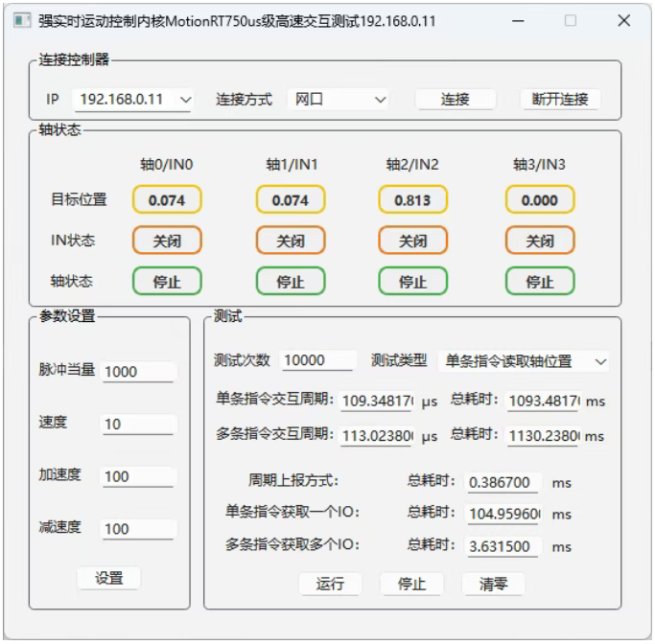Click 轴3 IN状态 关闭 indicator

click(x=540, y=241)
